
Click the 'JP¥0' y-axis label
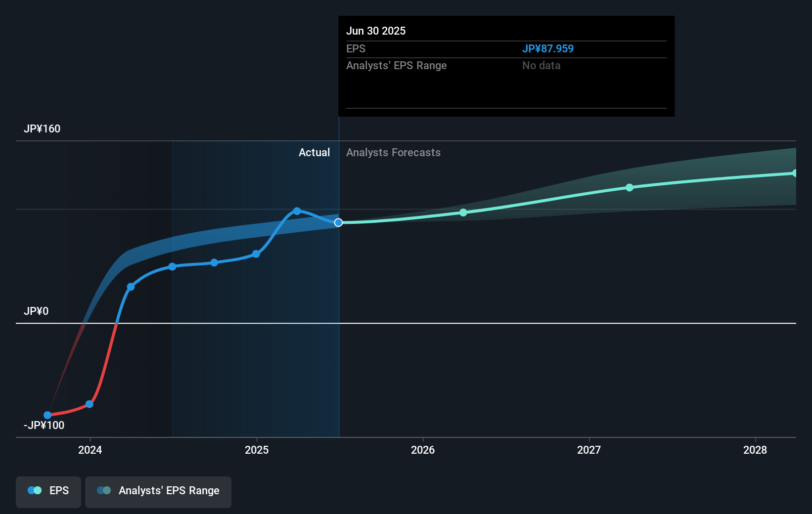click(x=36, y=311)
